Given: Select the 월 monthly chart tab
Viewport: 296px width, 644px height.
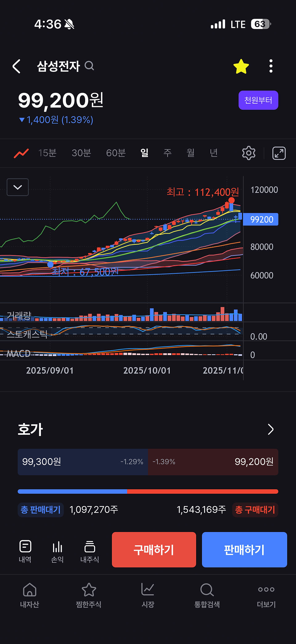Looking at the screenshot, I should [x=191, y=153].
